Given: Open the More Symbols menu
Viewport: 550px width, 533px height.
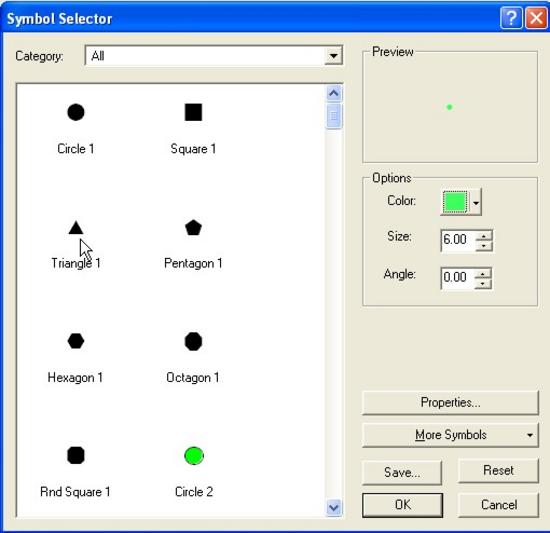Looking at the screenshot, I should point(450,435).
